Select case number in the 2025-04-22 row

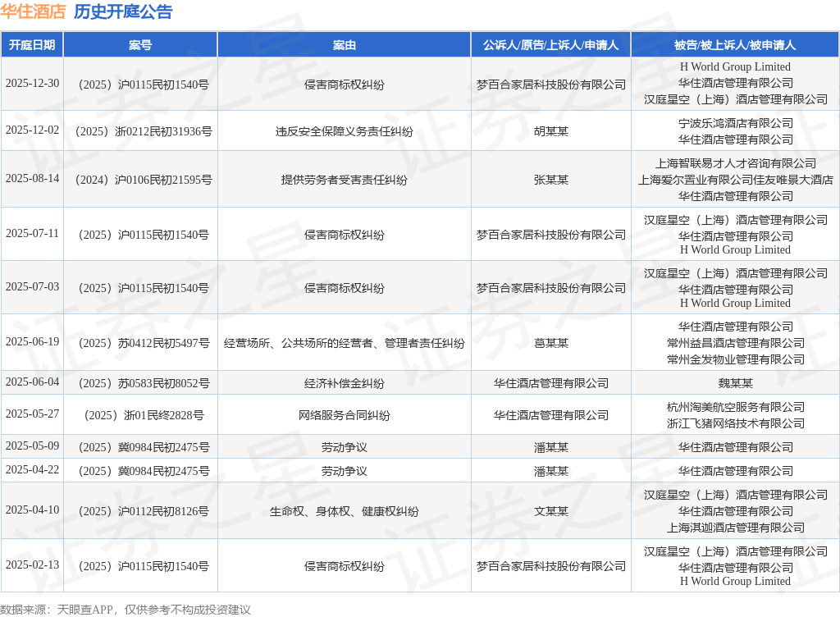(x=144, y=471)
